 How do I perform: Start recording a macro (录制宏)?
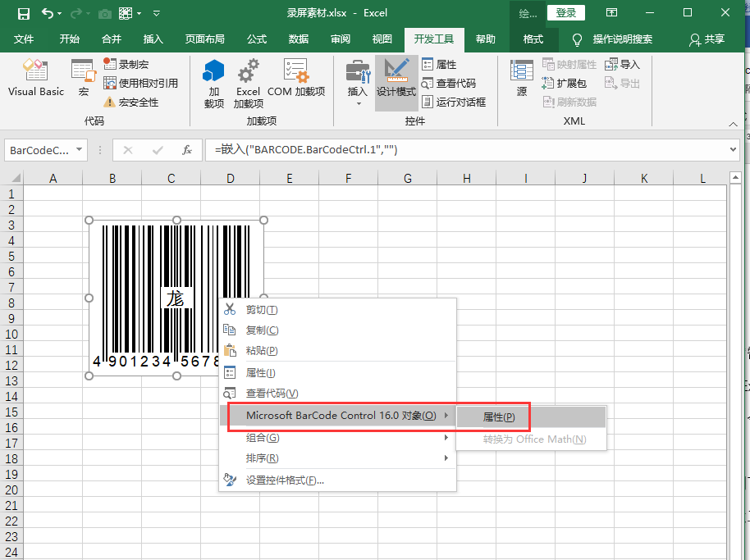point(126,64)
